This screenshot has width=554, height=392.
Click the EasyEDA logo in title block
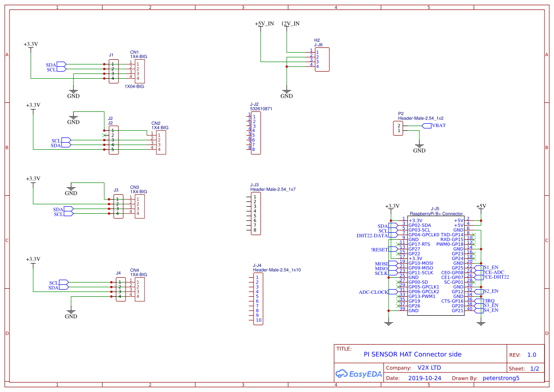point(359,374)
